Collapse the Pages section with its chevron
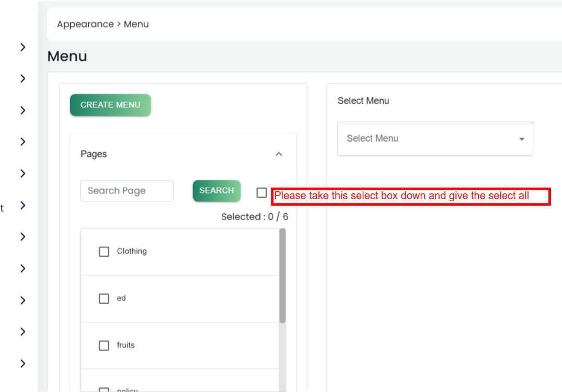The height and width of the screenshot is (392, 562). point(279,154)
